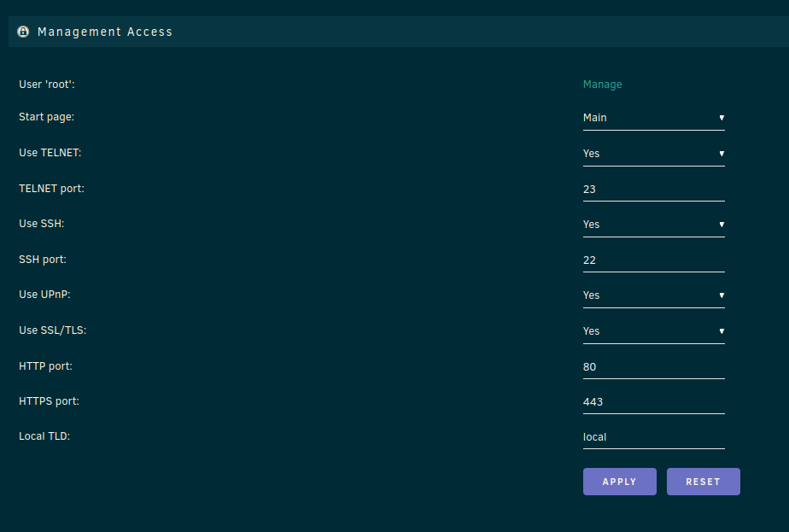The height and width of the screenshot is (532, 789).
Task: Click the Management Access section title
Action: coord(105,32)
